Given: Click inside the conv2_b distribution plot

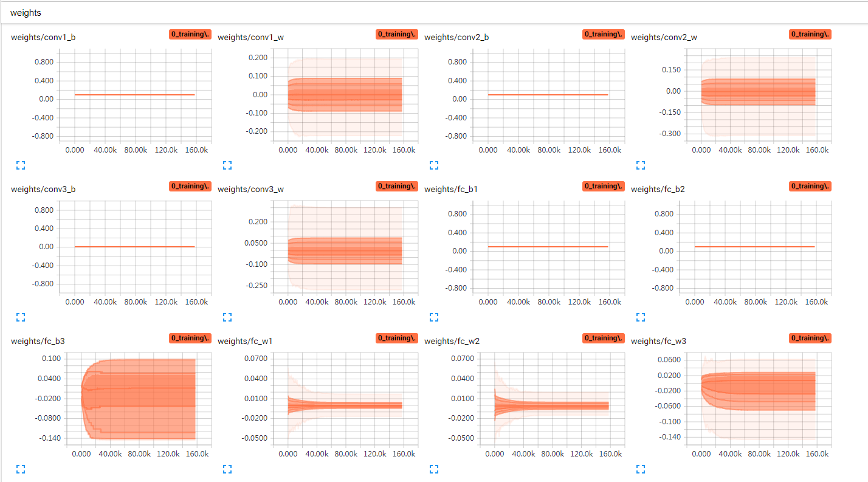Looking at the screenshot, I should 548,96.
